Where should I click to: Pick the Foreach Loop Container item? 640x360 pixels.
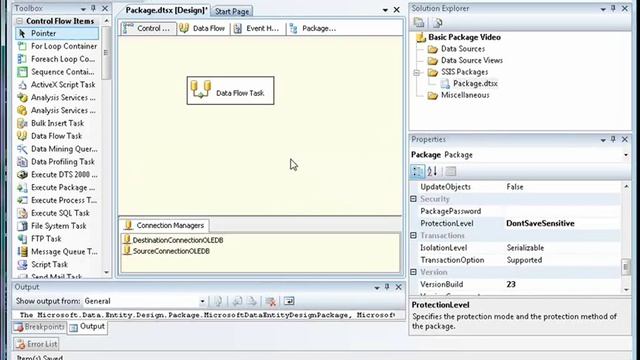tap(57, 59)
